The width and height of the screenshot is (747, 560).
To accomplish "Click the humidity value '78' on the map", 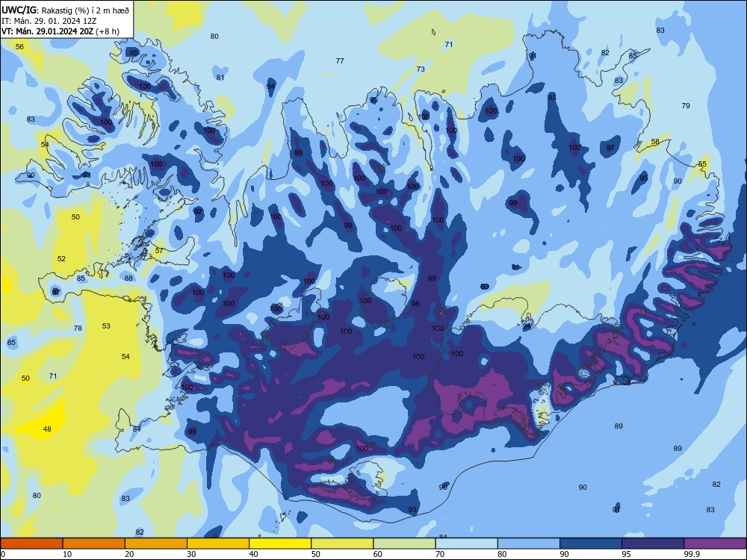I will [x=78, y=328].
